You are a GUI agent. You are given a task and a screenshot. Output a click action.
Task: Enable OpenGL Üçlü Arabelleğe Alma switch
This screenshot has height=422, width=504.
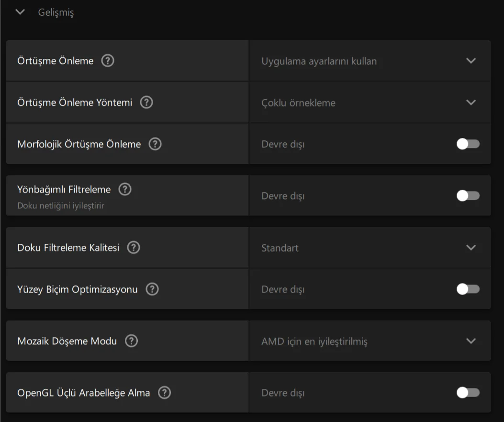pyautogui.click(x=468, y=392)
